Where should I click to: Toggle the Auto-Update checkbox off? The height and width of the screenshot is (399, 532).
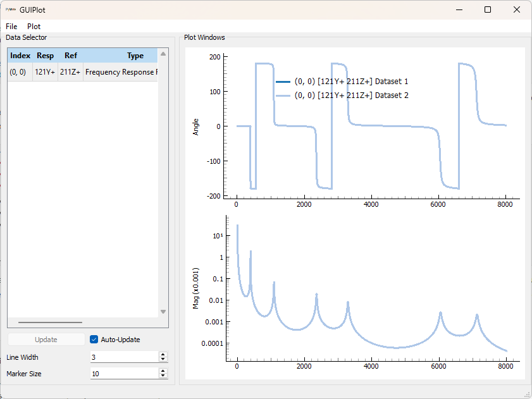94,339
